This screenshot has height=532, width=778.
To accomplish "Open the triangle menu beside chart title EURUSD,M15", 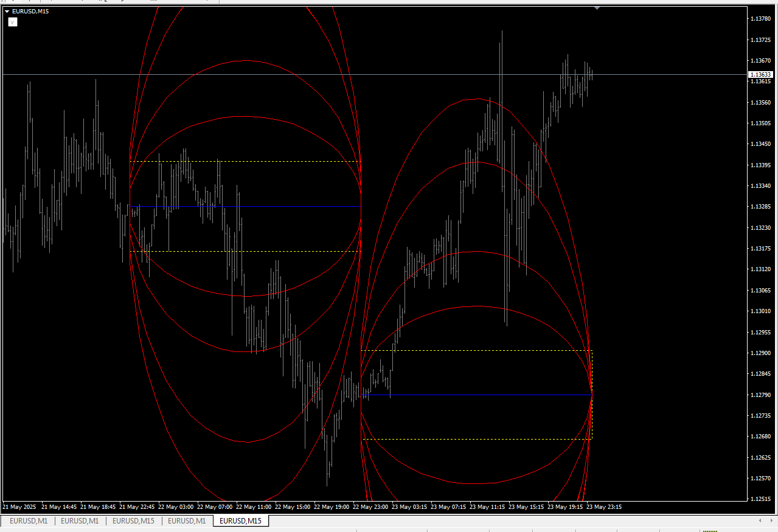I will pyautogui.click(x=7, y=11).
